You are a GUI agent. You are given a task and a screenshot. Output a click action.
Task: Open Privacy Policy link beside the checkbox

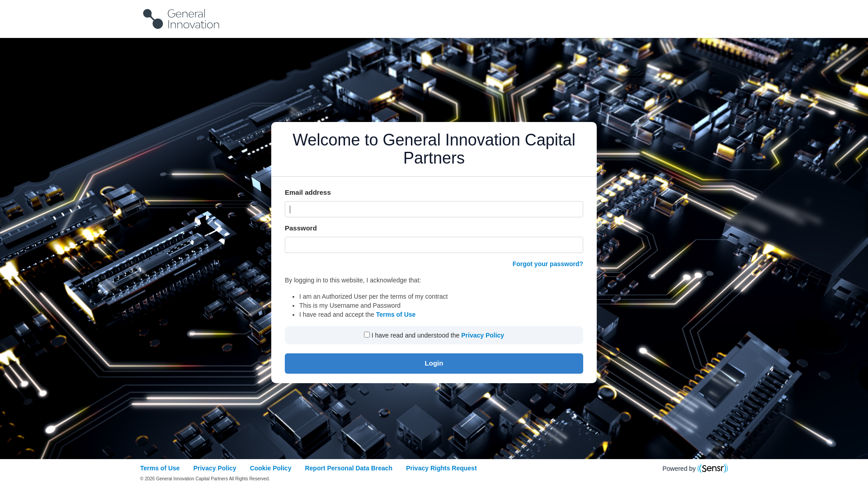pos(482,335)
